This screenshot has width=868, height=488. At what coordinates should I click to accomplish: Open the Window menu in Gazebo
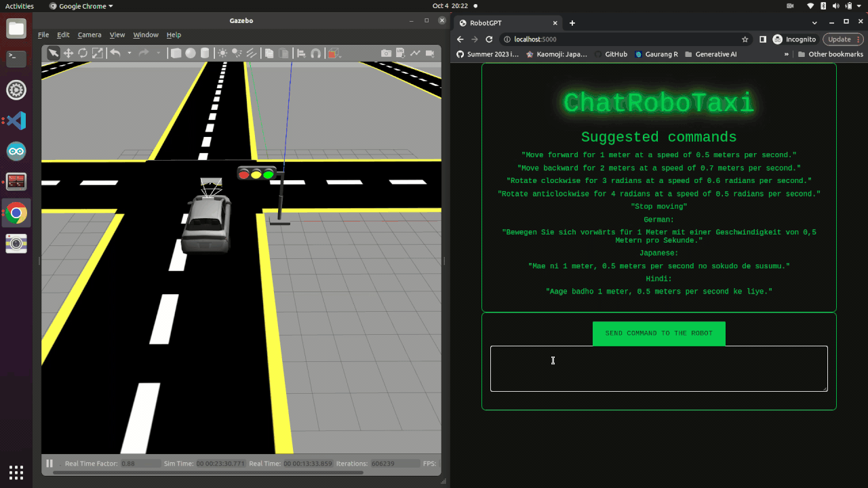[x=146, y=35]
